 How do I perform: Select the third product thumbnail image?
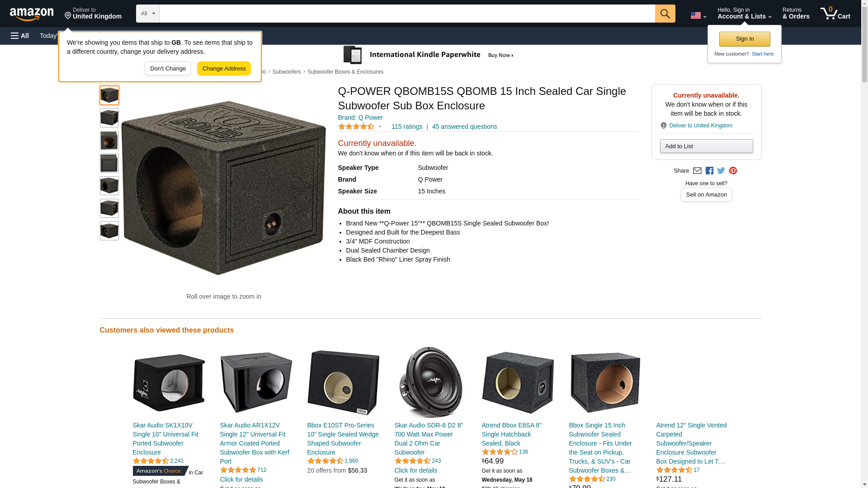pos(109,141)
